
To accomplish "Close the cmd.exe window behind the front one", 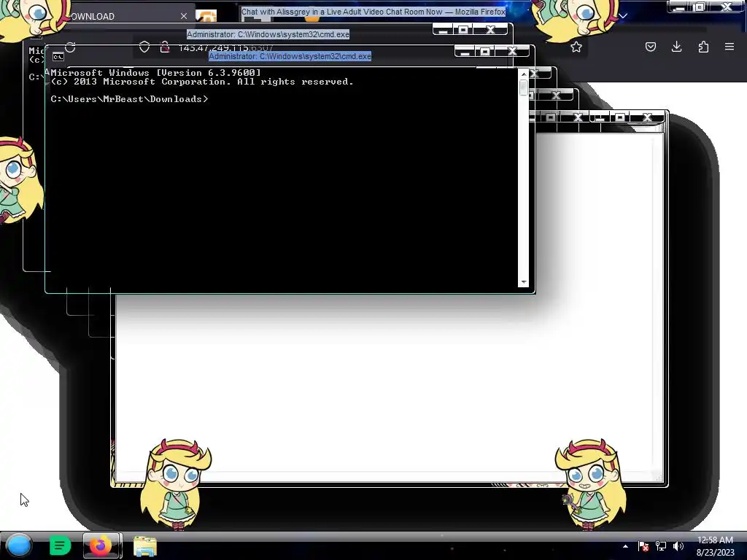I will coord(491,30).
